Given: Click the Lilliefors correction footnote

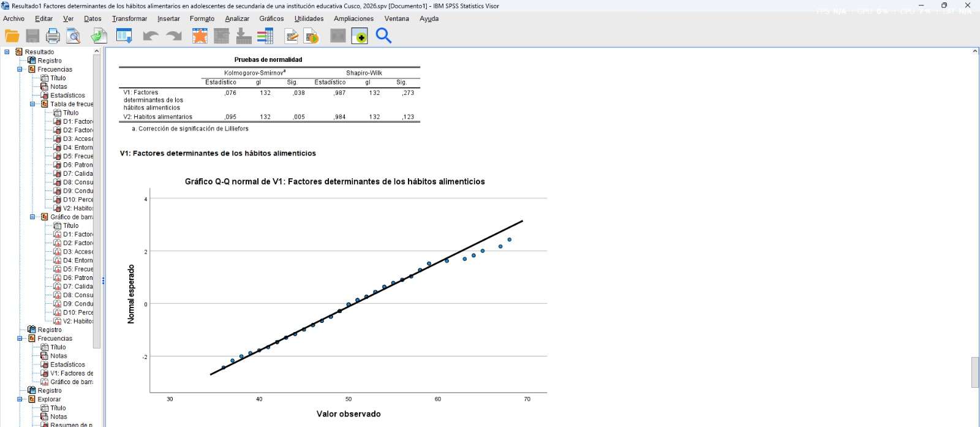Looking at the screenshot, I should tap(190, 129).
